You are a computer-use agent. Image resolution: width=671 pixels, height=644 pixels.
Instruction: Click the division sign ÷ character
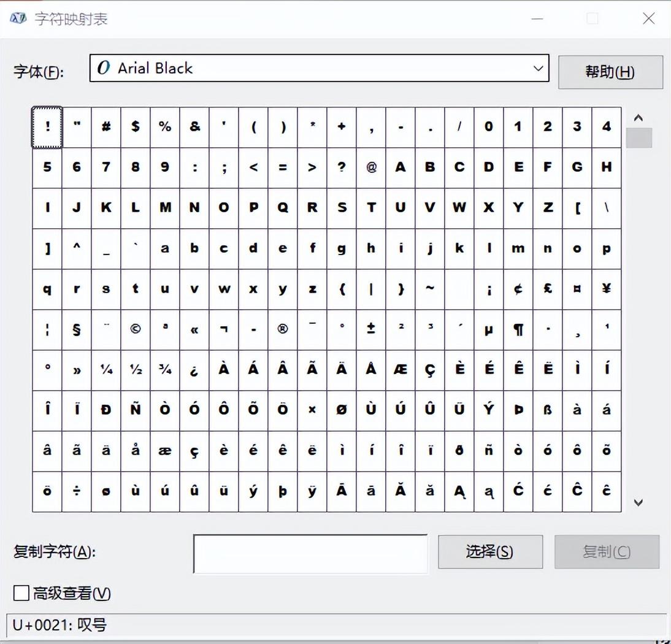point(77,491)
